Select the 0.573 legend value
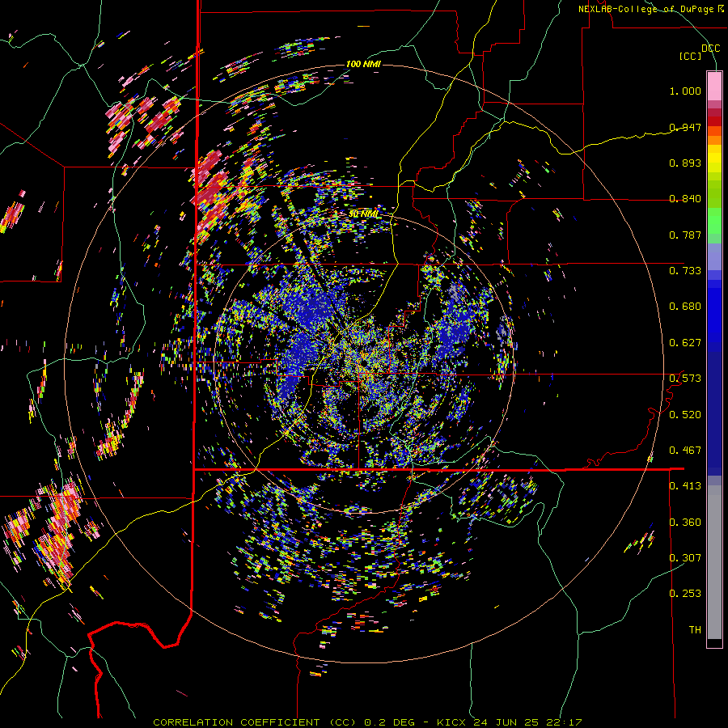This screenshot has width=728, height=728. point(685,379)
